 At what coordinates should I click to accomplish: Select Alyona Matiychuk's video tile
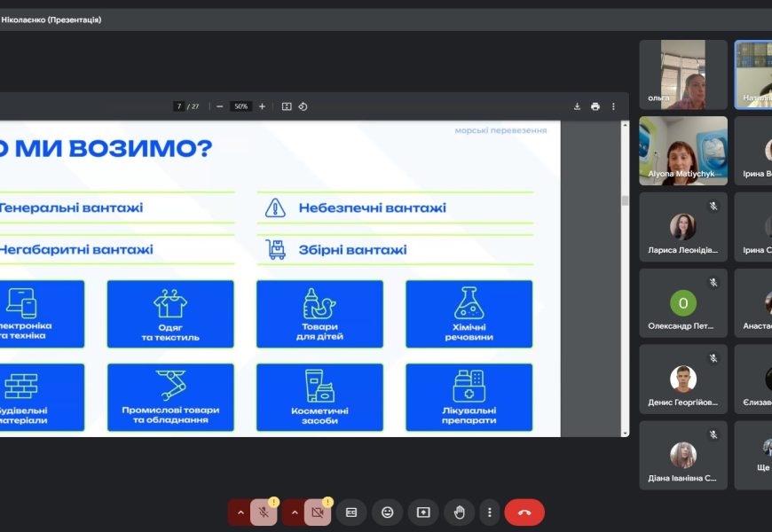682,151
